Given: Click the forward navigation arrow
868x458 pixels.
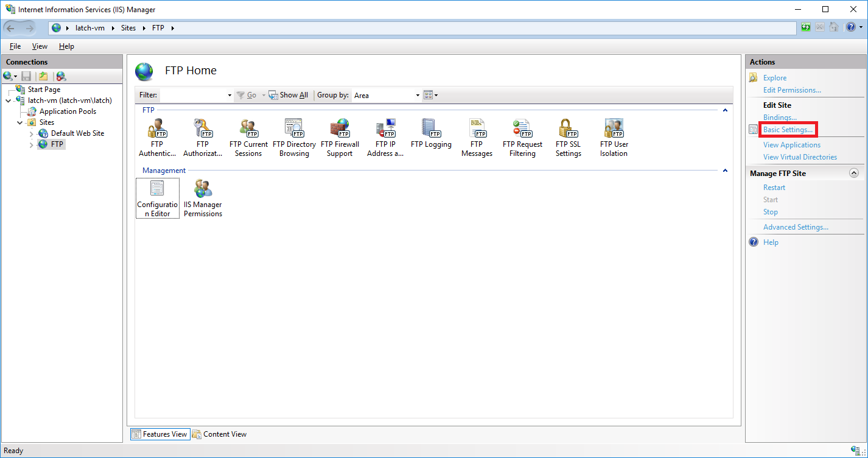Looking at the screenshot, I should (x=30, y=28).
